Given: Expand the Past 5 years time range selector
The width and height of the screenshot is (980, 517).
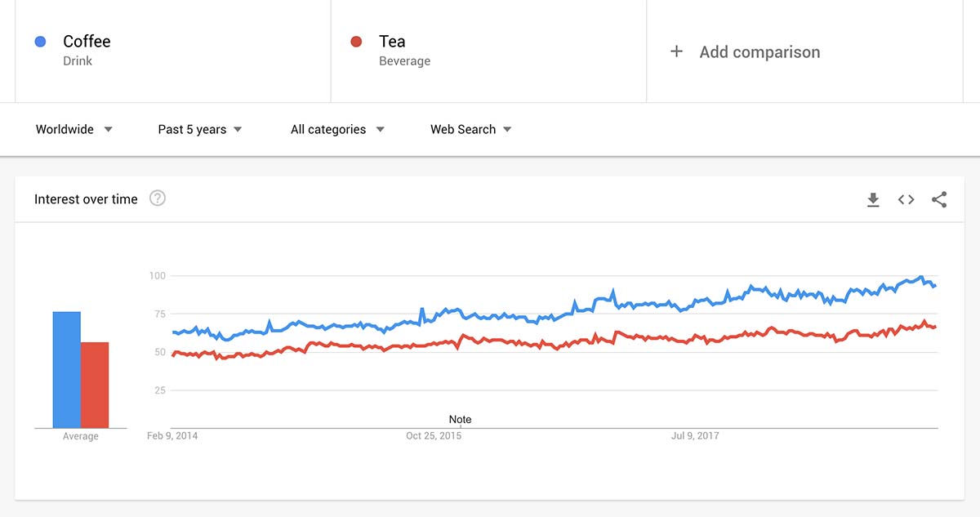Looking at the screenshot, I should 198,129.
